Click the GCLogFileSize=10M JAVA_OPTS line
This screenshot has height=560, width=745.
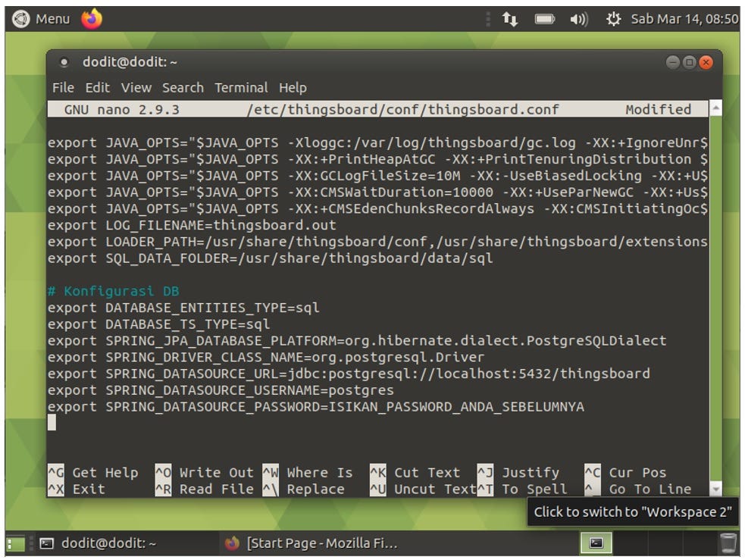pyautogui.click(x=377, y=176)
